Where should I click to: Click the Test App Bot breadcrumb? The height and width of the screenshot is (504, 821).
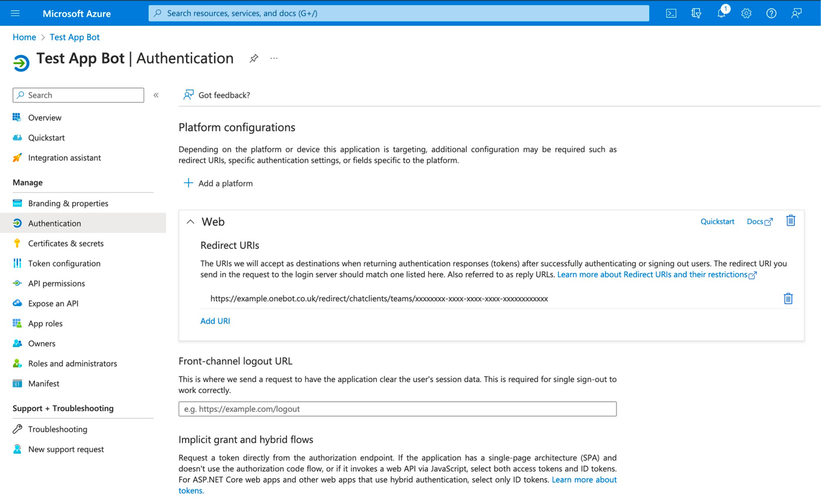point(75,37)
